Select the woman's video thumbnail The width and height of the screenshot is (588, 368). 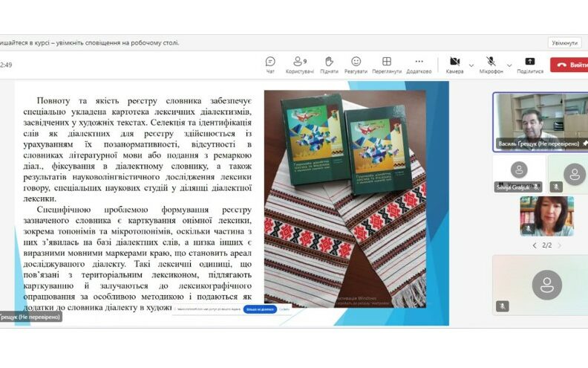click(x=546, y=216)
